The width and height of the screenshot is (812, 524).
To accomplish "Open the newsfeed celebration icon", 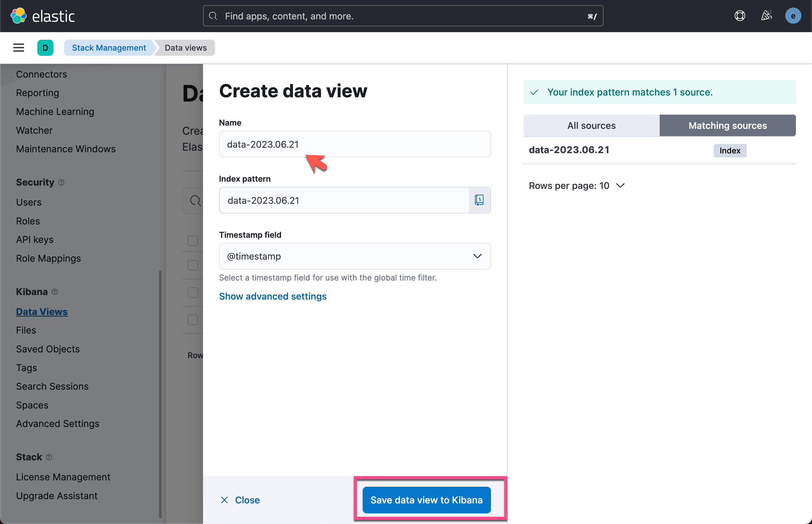I will click(766, 16).
